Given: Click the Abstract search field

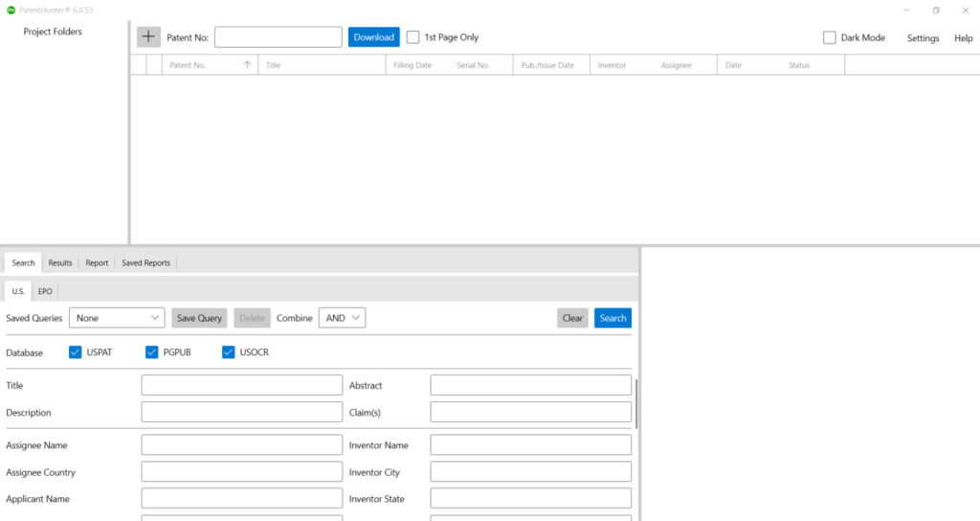Looking at the screenshot, I should pyautogui.click(x=530, y=385).
